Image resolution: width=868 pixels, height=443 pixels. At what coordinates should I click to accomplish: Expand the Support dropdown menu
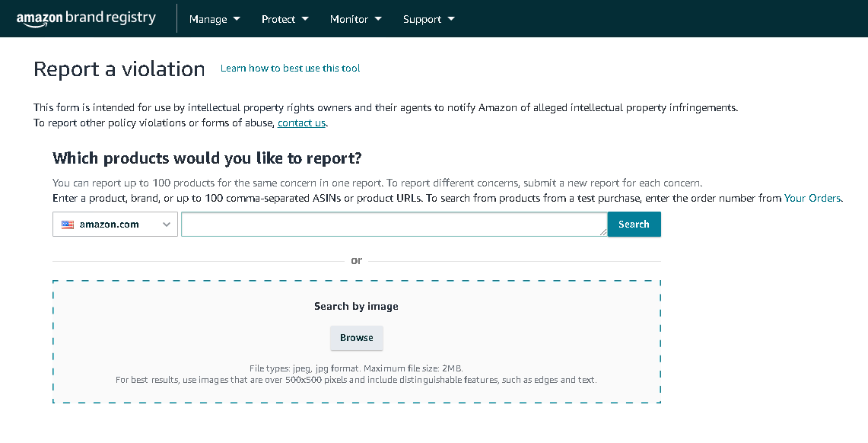pyautogui.click(x=422, y=19)
